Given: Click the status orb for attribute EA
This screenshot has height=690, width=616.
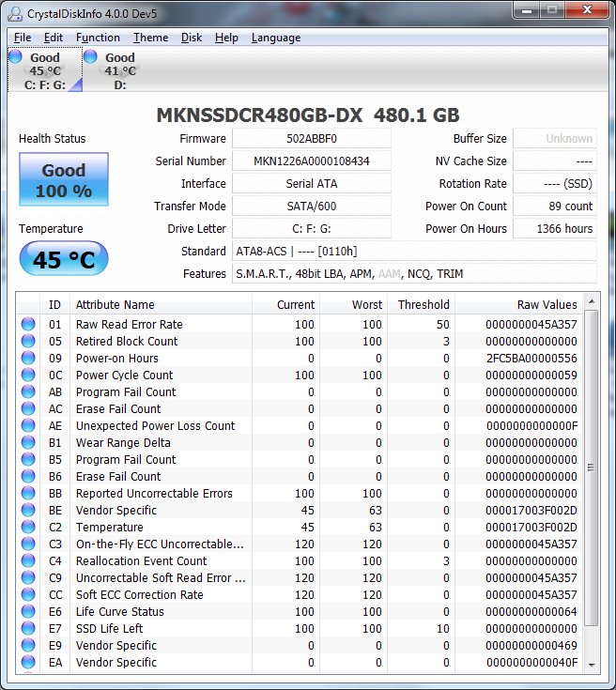Looking at the screenshot, I should (x=28, y=662).
